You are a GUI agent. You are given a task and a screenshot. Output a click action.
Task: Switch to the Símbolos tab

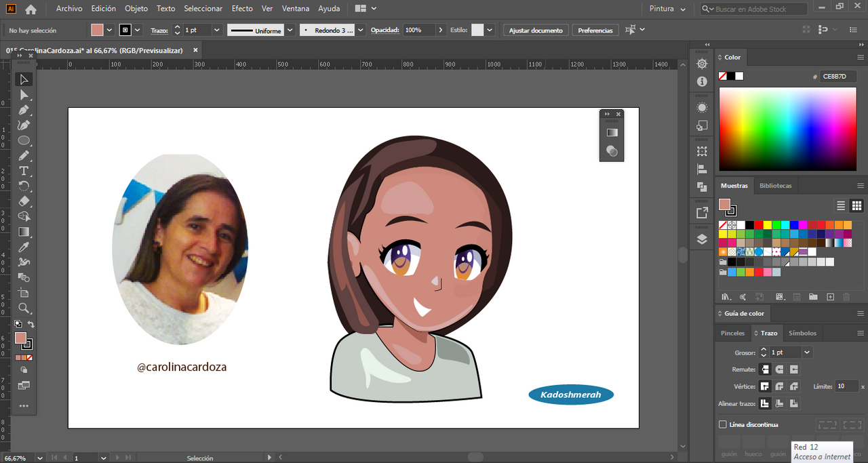pyautogui.click(x=802, y=333)
